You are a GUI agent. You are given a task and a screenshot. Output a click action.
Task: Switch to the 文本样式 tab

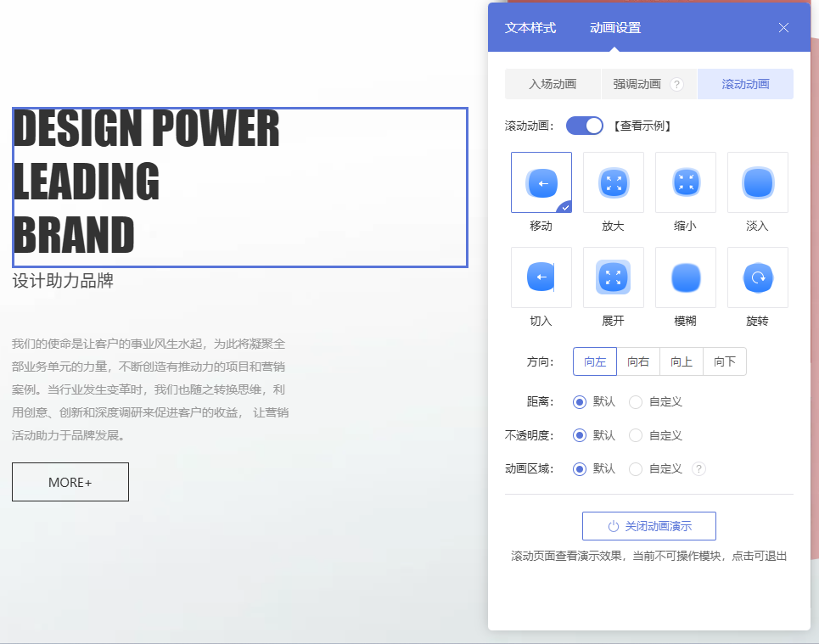[530, 28]
